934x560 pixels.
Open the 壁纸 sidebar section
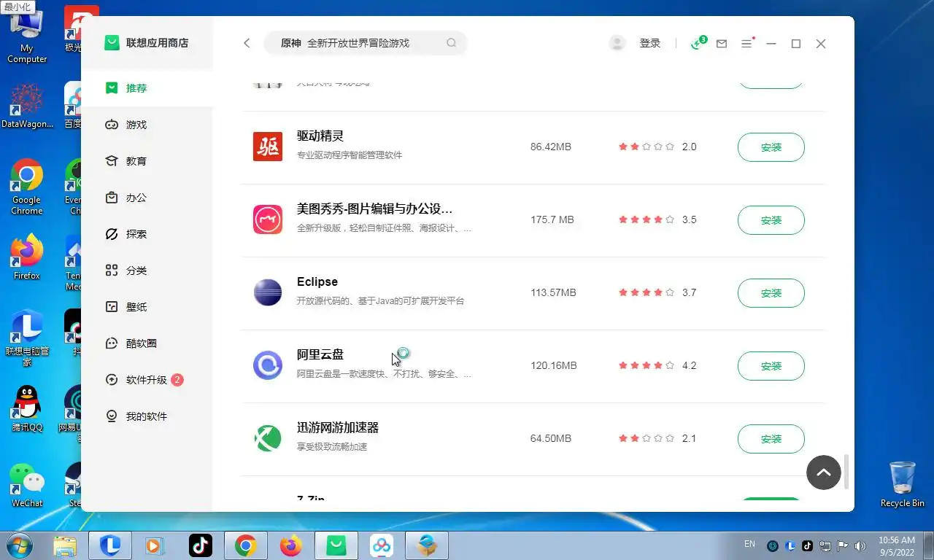tap(147, 307)
